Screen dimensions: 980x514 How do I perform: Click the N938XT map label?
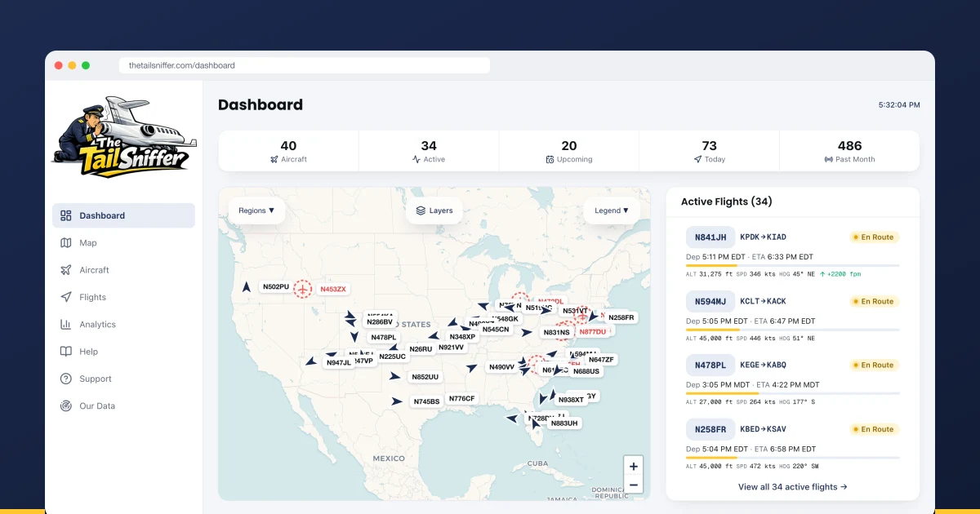571,400
